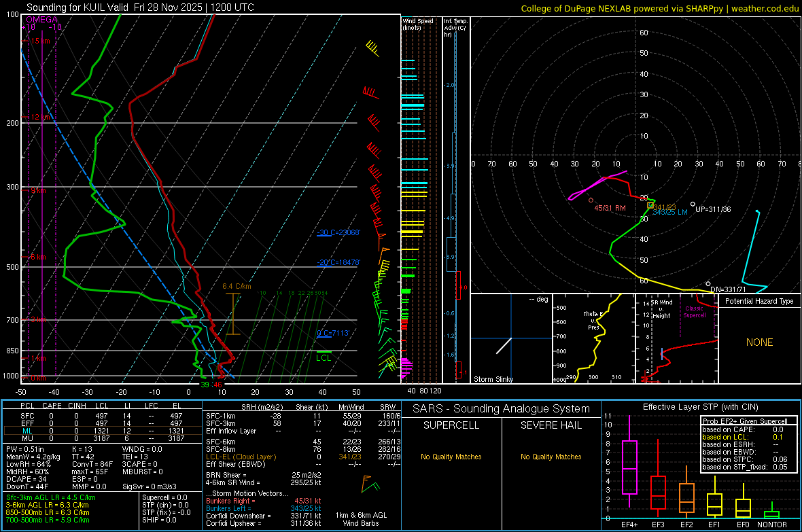This screenshot has width=802, height=532.
Task: Click the orange 341/23 square marker
Action: tap(650, 205)
